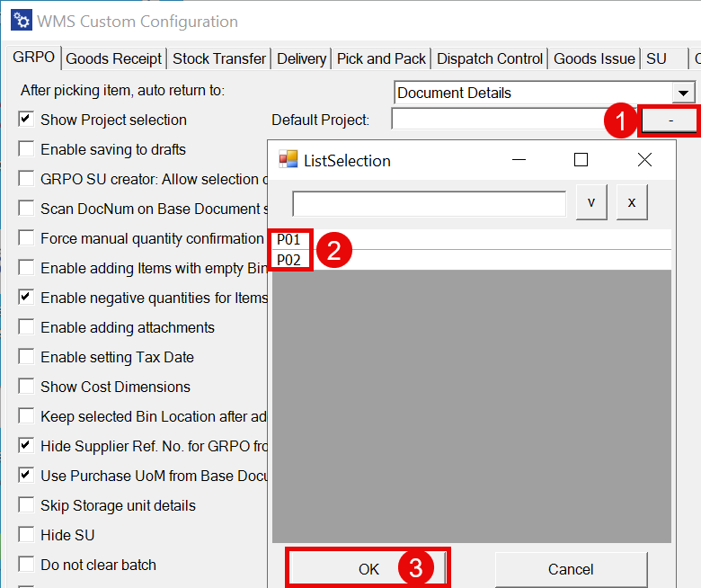Confirm selection with OK button
The height and width of the screenshot is (588, 701).
(x=368, y=569)
